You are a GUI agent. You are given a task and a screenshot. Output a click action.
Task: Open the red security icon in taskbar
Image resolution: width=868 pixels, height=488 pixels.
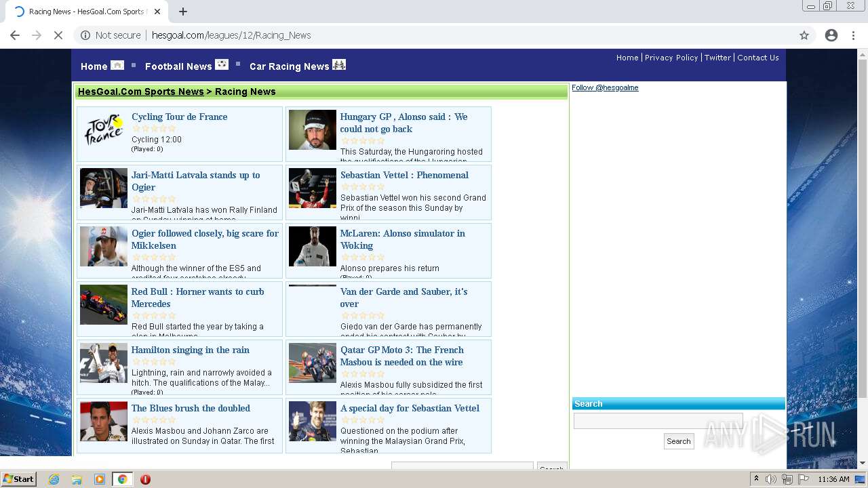(145, 479)
